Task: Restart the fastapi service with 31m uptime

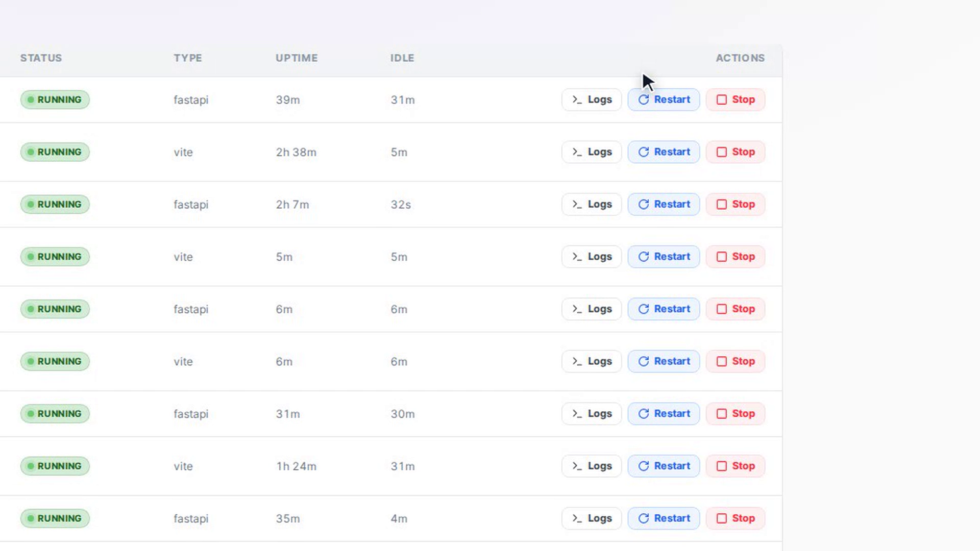Action: click(x=664, y=414)
